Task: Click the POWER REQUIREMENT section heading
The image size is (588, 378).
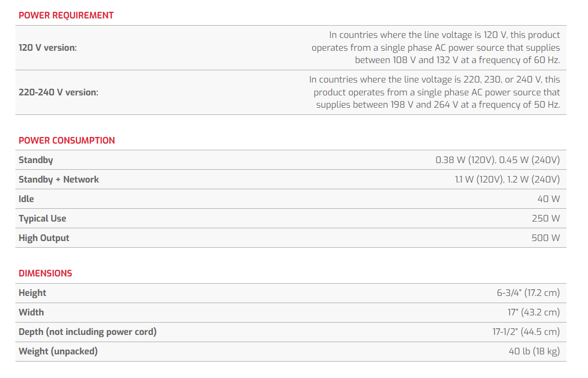Action: 66,15
